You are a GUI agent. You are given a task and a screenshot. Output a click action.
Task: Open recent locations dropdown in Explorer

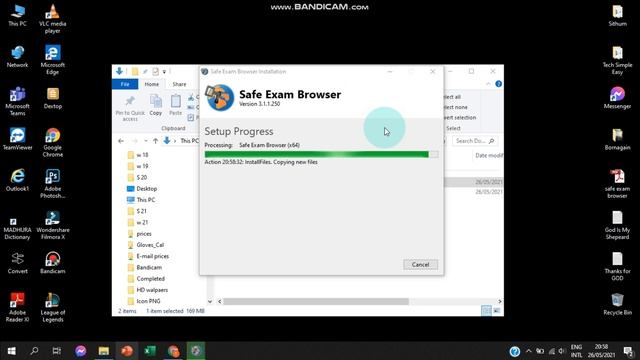tap(146, 141)
